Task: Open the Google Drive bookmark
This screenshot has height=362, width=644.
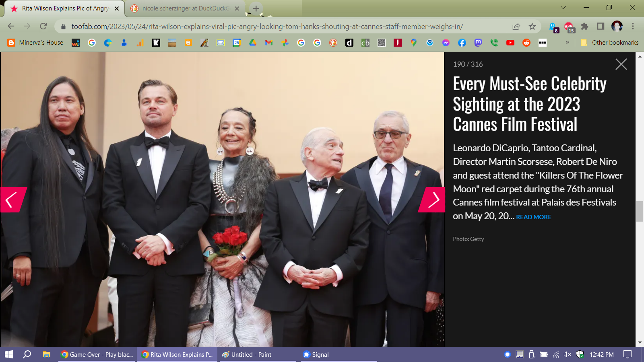Action: tap(253, 43)
